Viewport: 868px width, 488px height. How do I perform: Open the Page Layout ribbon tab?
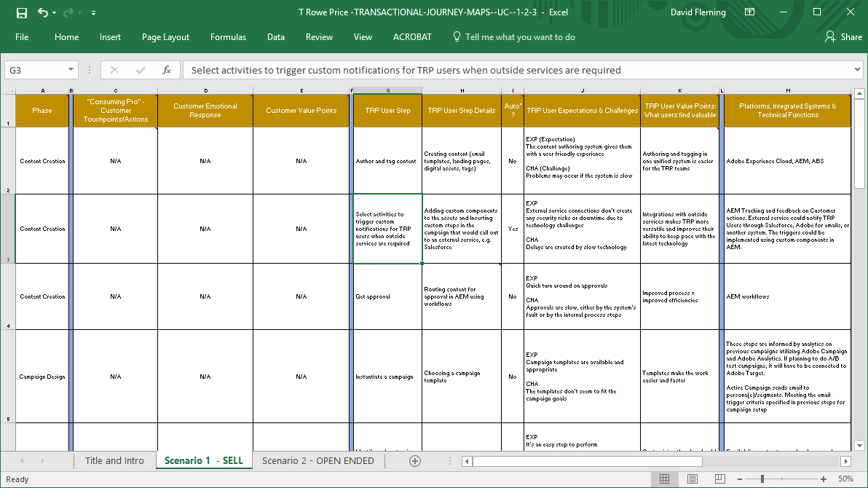165,37
